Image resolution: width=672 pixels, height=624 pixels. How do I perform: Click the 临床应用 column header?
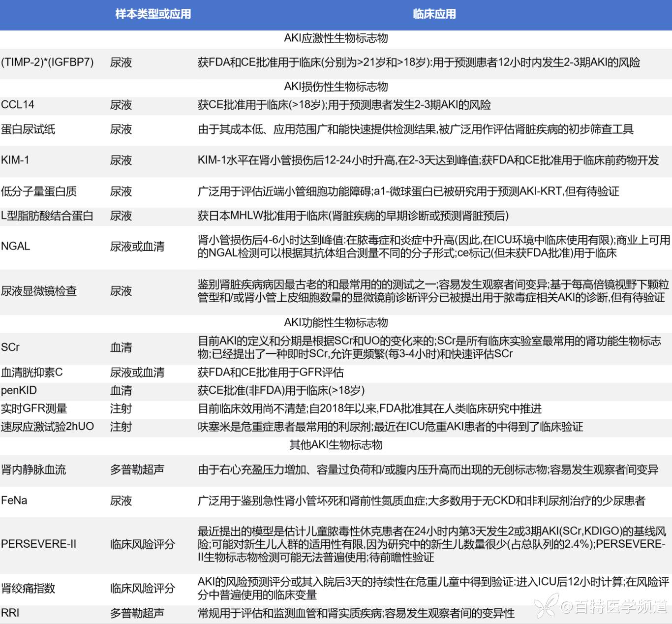pyautogui.click(x=434, y=14)
